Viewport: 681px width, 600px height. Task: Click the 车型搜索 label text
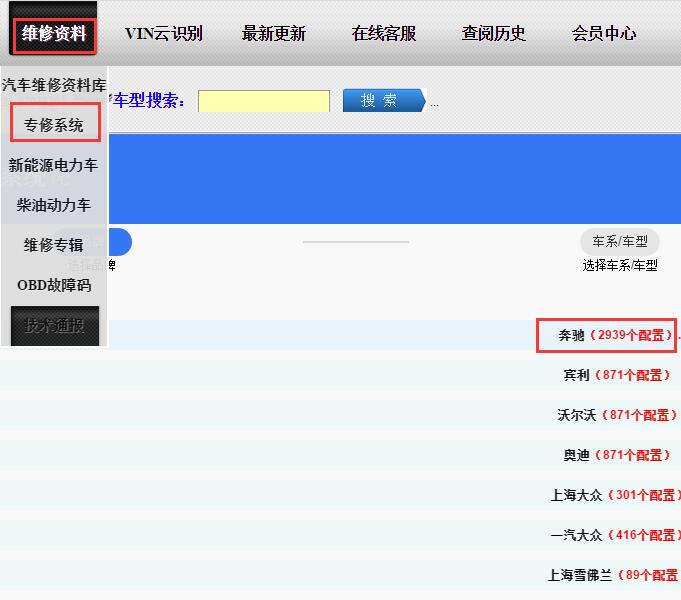(x=149, y=101)
